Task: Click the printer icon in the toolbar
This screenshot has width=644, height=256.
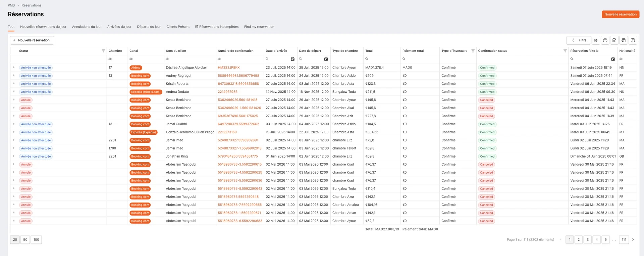Action: [x=605, y=40]
